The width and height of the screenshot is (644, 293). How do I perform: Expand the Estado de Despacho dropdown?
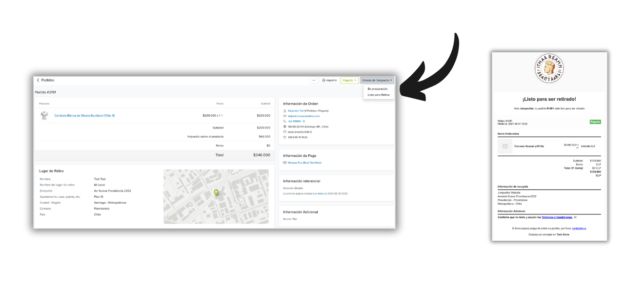[x=377, y=80]
